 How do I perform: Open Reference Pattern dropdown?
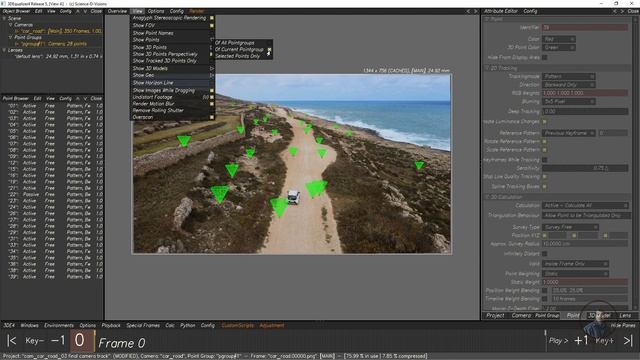tap(568, 133)
